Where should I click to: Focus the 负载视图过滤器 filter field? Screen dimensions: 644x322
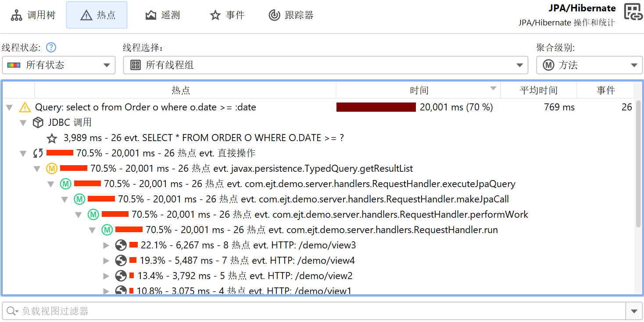pos(314,311)
